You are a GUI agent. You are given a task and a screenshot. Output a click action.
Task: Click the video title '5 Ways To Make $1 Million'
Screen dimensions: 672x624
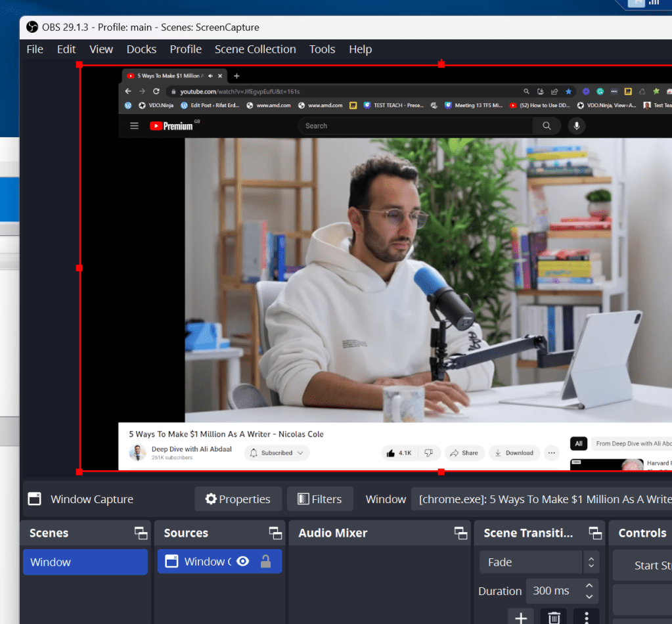226,434
